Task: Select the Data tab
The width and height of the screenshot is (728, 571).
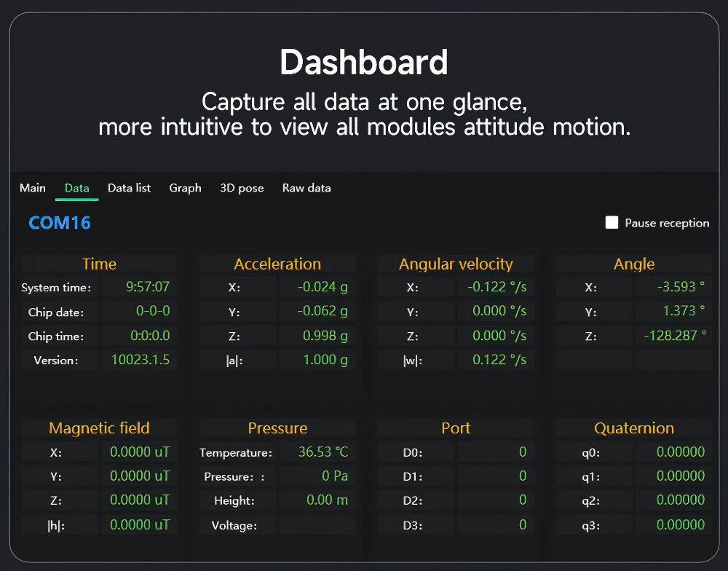Action: coord(76,188)
